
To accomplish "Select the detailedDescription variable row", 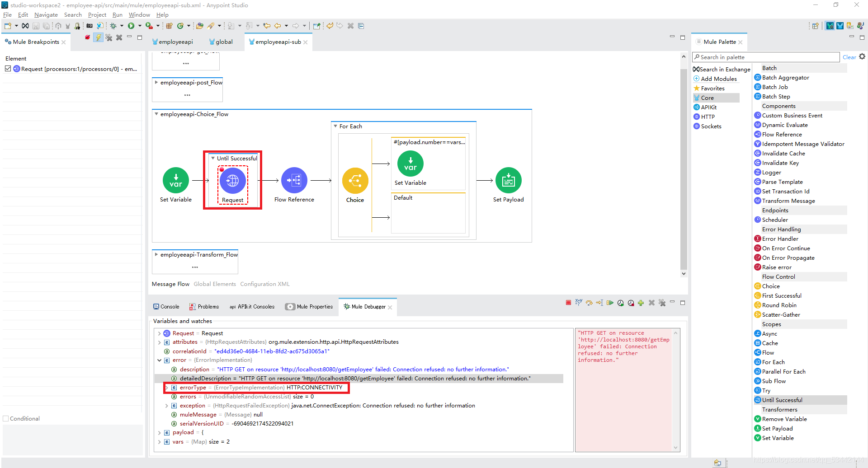I will click(x=359, y=378).
